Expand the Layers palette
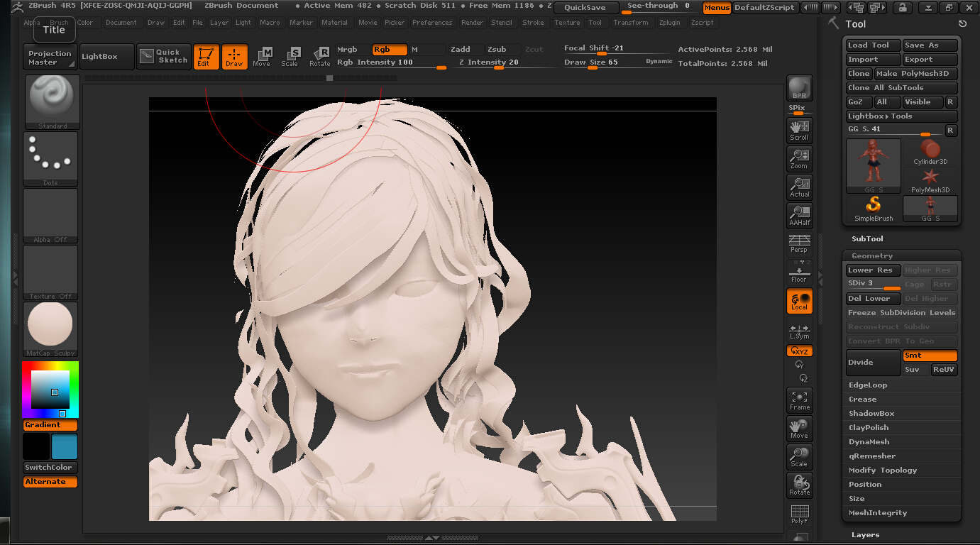The width and height of the screenshot is (980, 545). coord(865,535)
